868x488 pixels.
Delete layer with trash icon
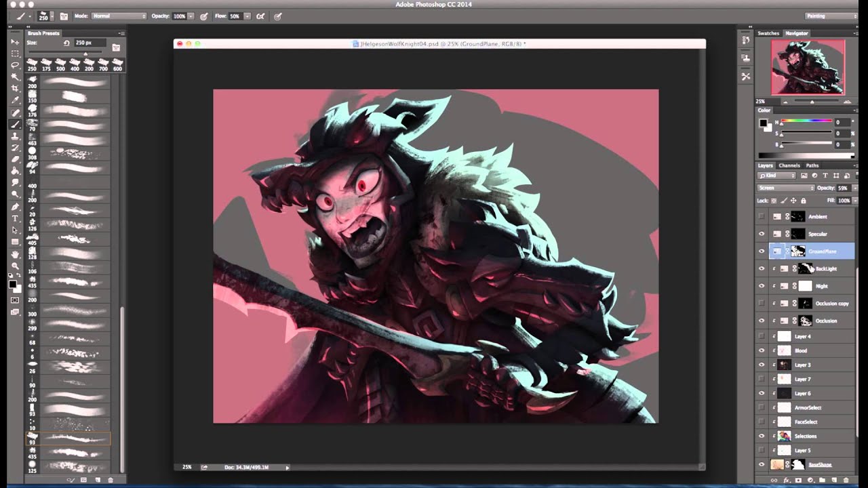pyautogui.click(x=846, y=481)
